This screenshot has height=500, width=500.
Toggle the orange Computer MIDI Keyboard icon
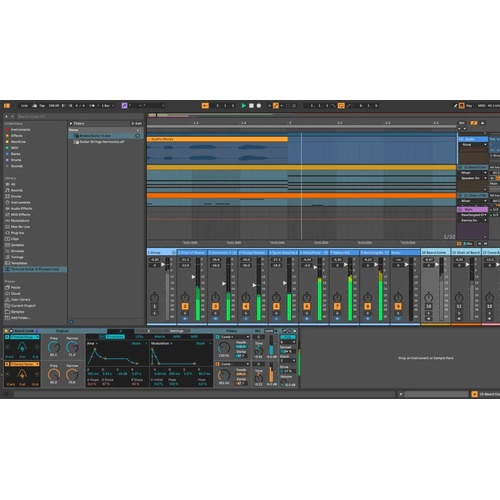pos(462,106)
